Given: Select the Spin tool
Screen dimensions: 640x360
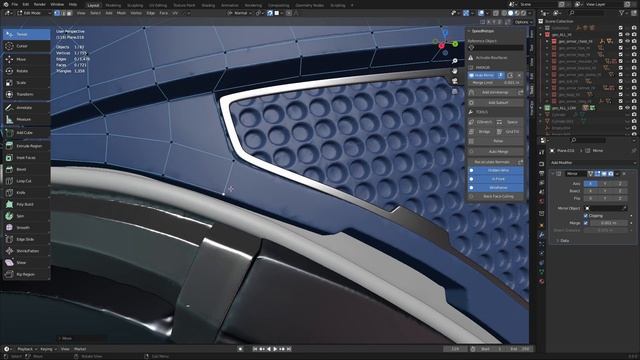Looking at the screenshot, I should pos(27,216).
